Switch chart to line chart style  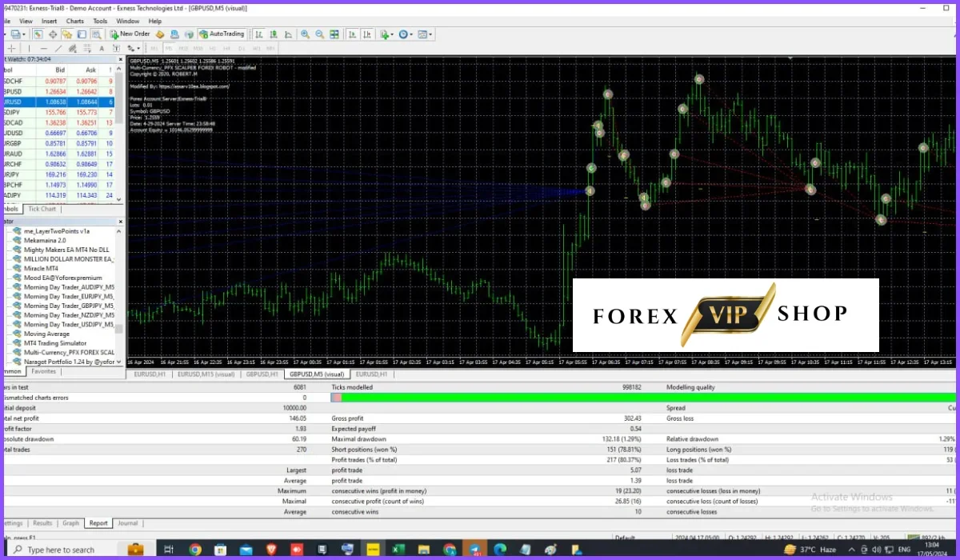tap(288, 34)
